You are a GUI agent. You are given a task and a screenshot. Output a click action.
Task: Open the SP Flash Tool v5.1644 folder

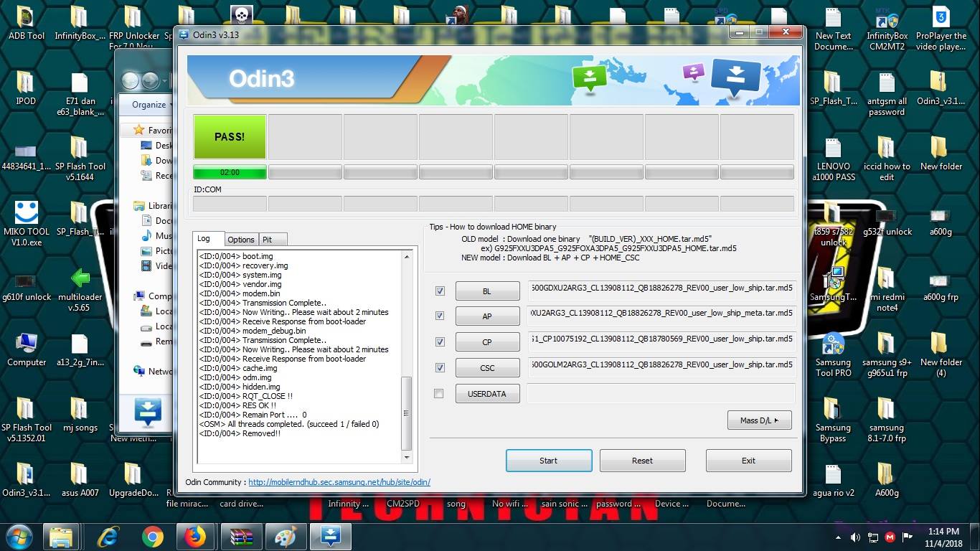point(80,159)
